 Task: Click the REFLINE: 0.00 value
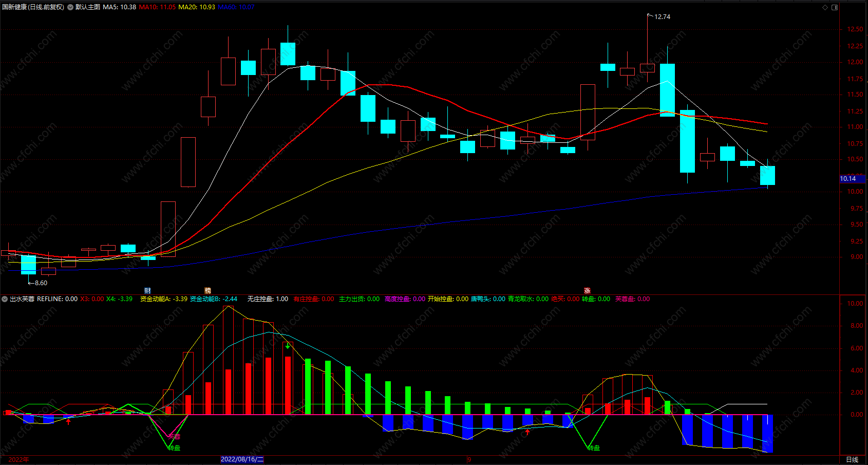[x=58, y=299]
